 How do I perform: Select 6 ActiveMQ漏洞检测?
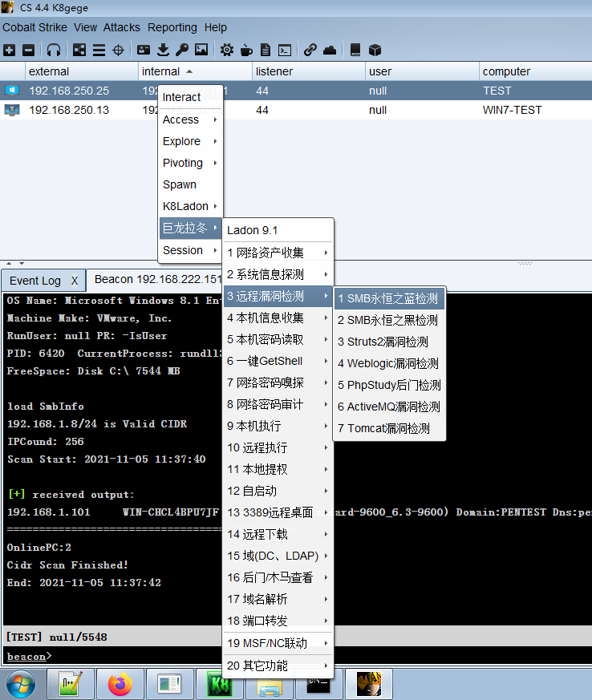point(389,407)
